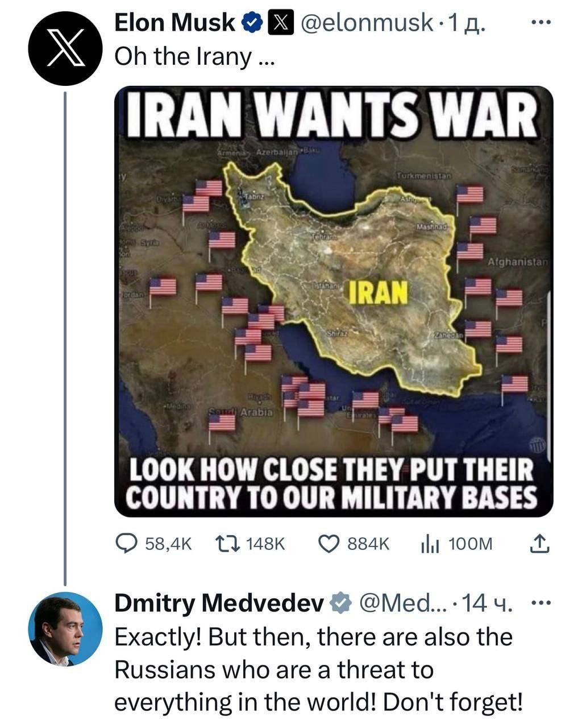Open Dmitry Medvedev's profile name link
The image size is (582, 728).
point(219,603)
